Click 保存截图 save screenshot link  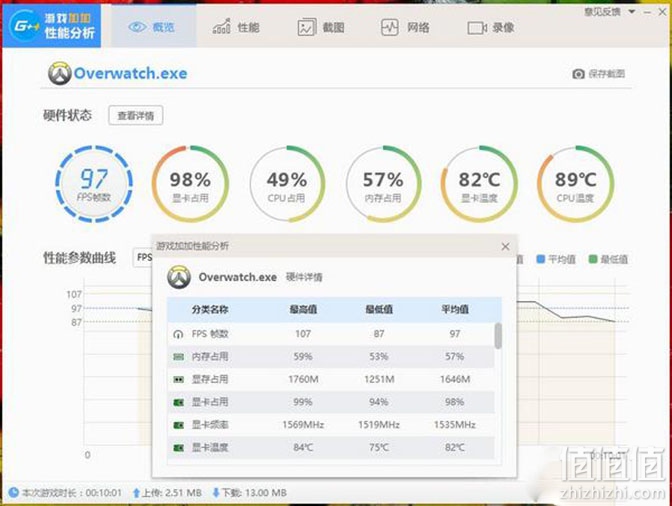point(606,74)
